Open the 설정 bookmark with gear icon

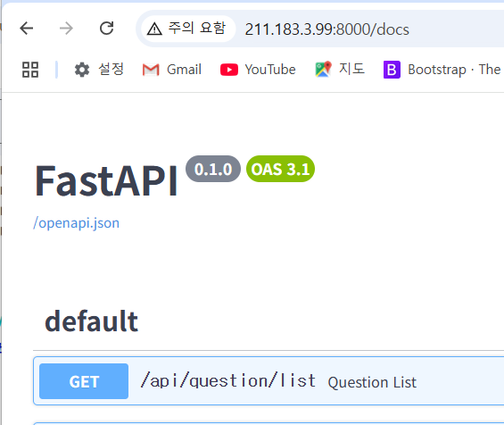pos(99,70)
